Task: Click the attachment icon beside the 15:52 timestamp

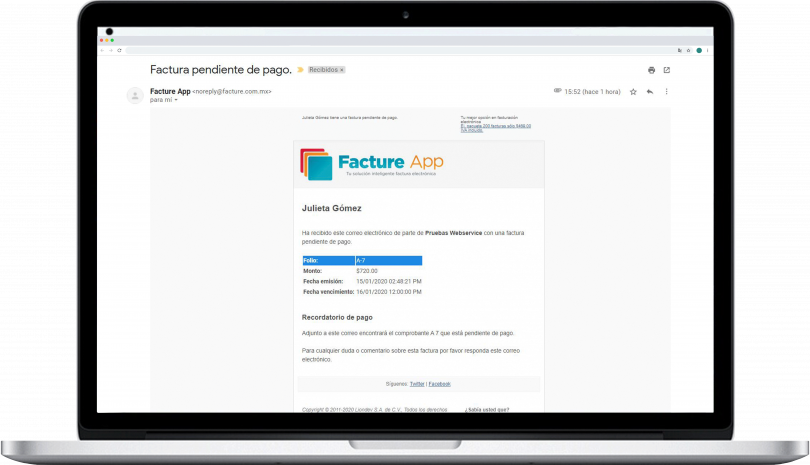Action: [557, 91]
